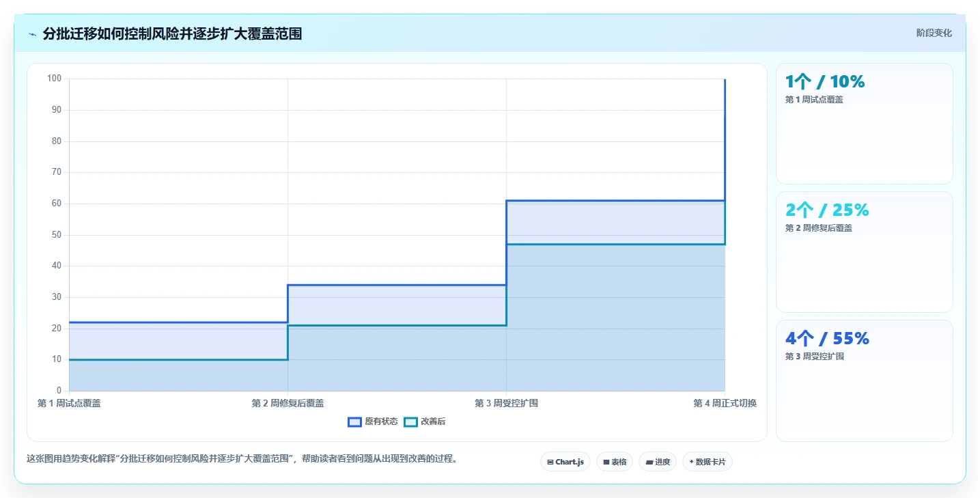Select the 进度 tag chip
The image size is (980, 498).
tap(658, 462)
